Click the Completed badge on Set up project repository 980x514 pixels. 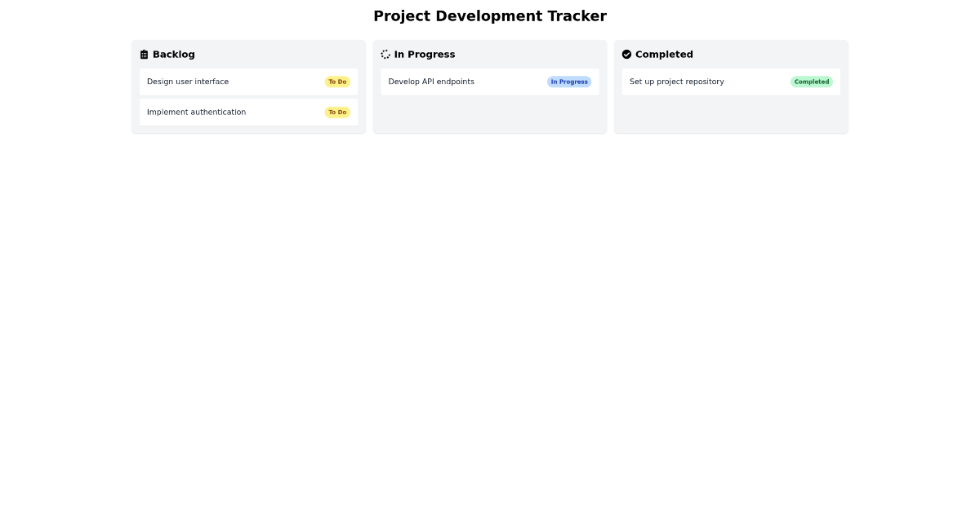click(811, 82)
